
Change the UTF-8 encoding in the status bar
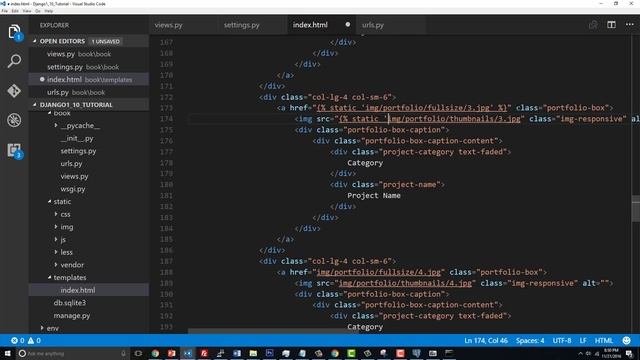pyautogui.click(x=562, y=340)
